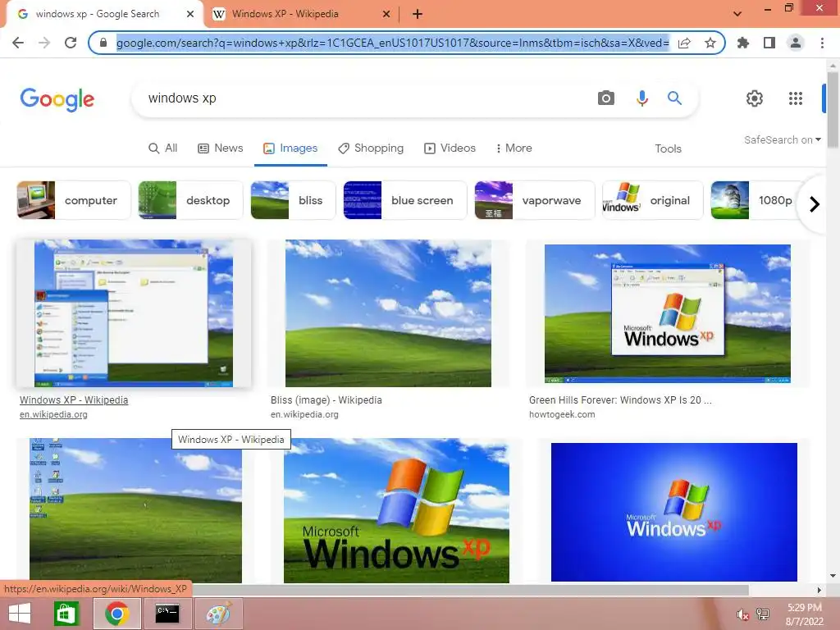This screenshot has width=840, height=630.
Task: Close the Windows XP Wikipedia tab
Action: [386, 14]
